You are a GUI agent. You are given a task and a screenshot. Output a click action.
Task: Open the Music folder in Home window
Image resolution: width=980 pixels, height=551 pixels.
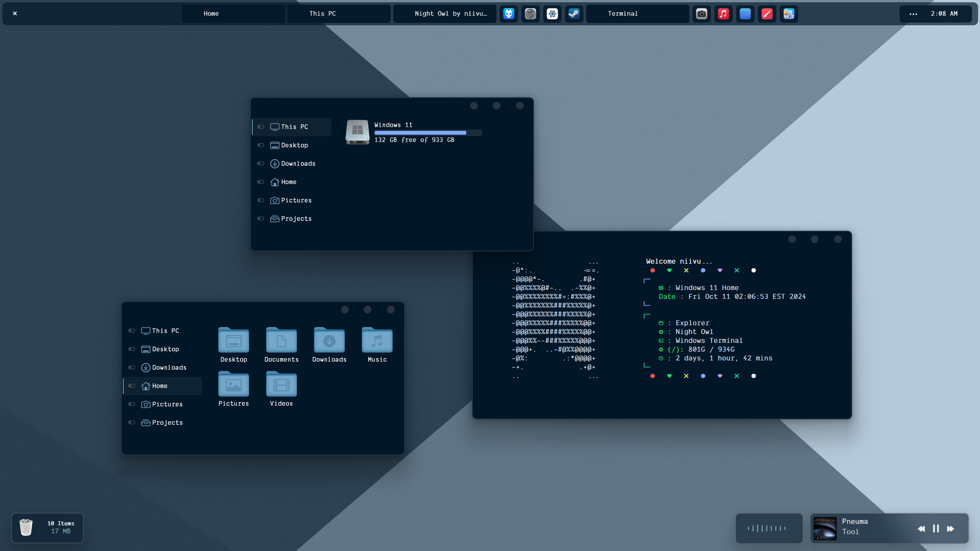point(377,344)
